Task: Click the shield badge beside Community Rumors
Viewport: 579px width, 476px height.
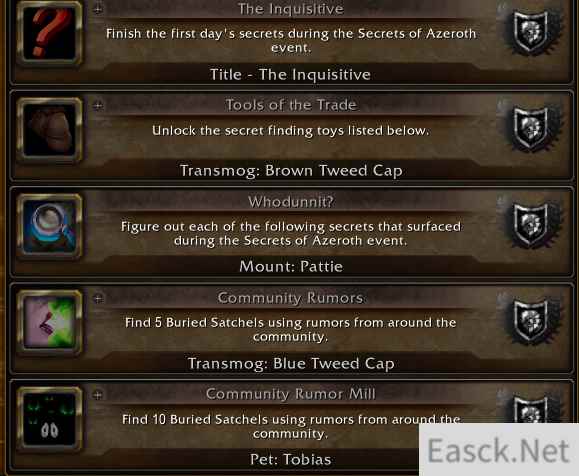Action: click(x=531, y=322)
